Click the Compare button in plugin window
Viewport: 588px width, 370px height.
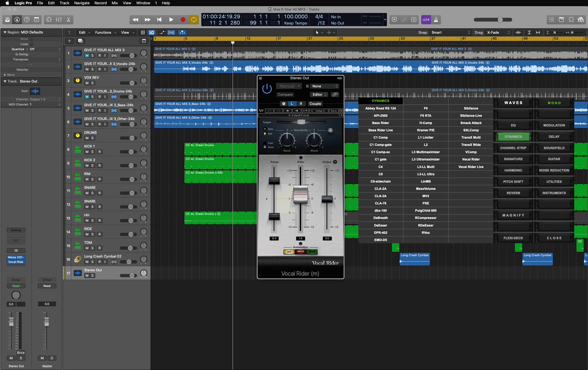pyautogui.click(x=285, y=95)
